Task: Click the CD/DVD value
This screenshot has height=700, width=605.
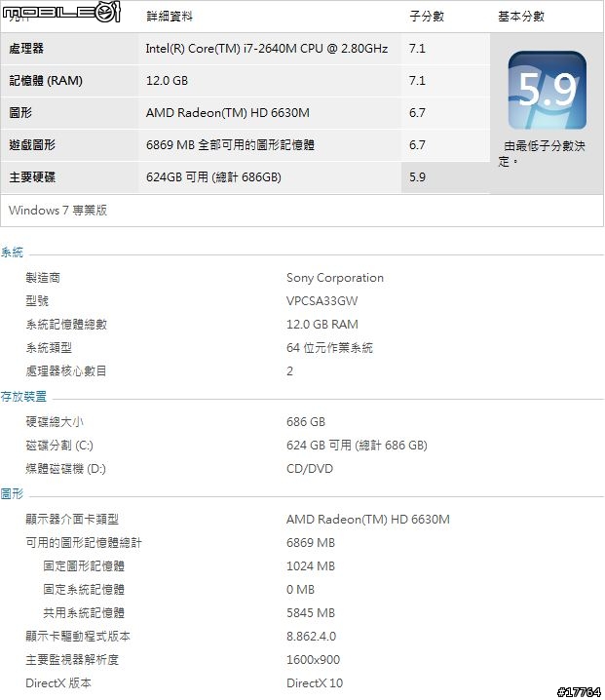Action: pyautogui.click(x=310, y=468)
